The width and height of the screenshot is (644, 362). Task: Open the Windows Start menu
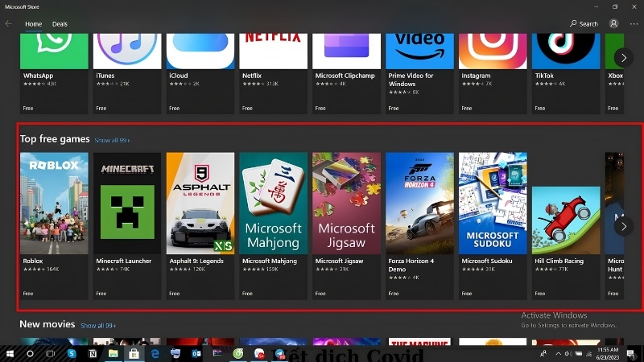click(10, 353)
